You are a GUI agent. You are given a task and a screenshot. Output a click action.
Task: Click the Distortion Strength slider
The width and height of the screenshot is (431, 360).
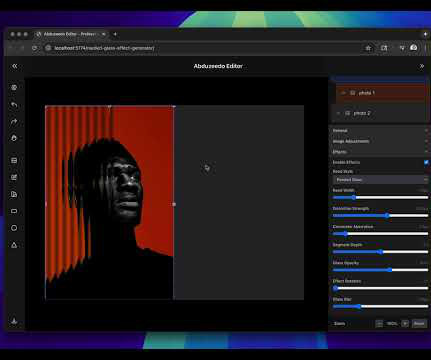(380, 216)
